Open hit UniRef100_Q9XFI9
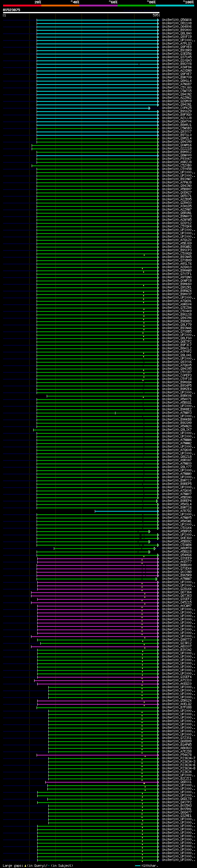Viewport: 197px width, 868px height. (177, 37)
